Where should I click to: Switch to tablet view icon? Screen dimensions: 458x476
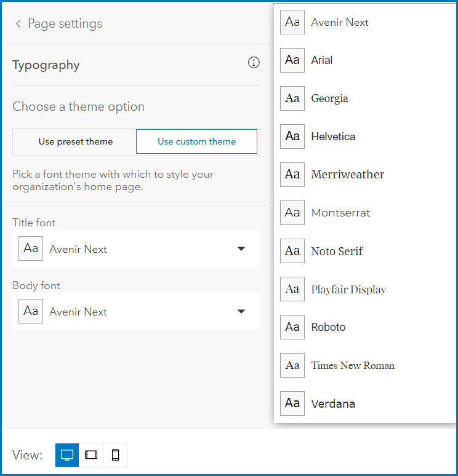point(91,455)
